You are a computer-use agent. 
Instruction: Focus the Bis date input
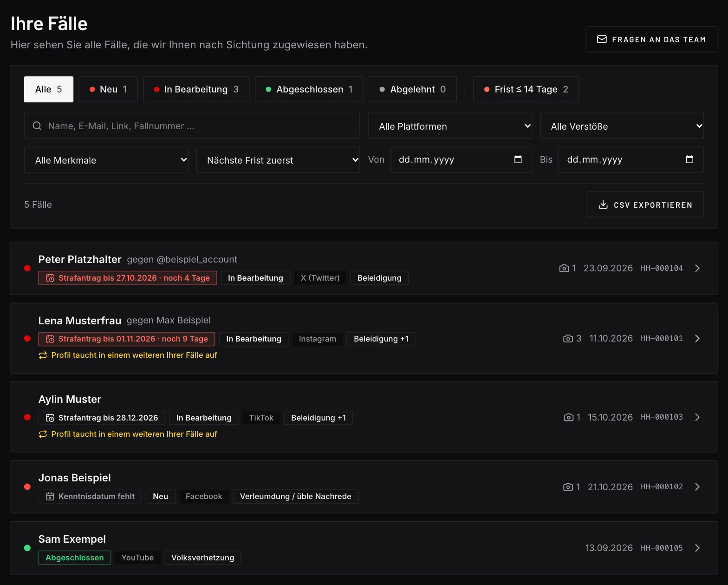click(x=631, y=160)
